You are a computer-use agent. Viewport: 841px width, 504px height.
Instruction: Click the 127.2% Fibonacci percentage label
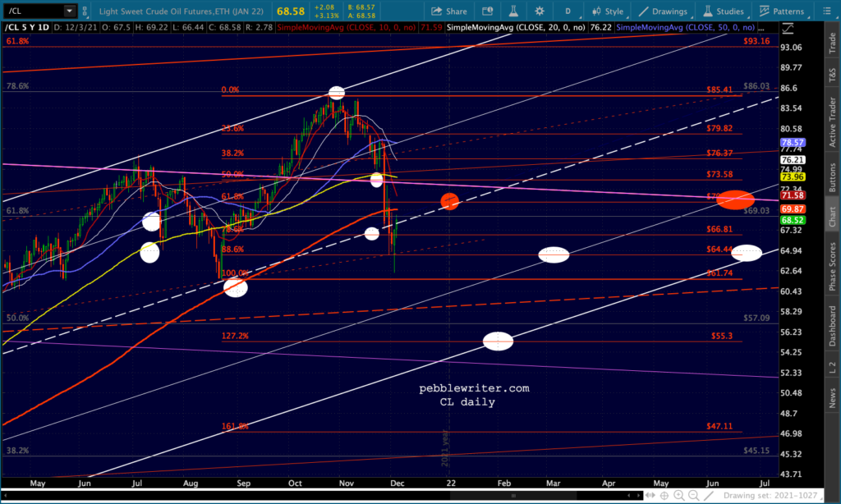coord(235,337)
